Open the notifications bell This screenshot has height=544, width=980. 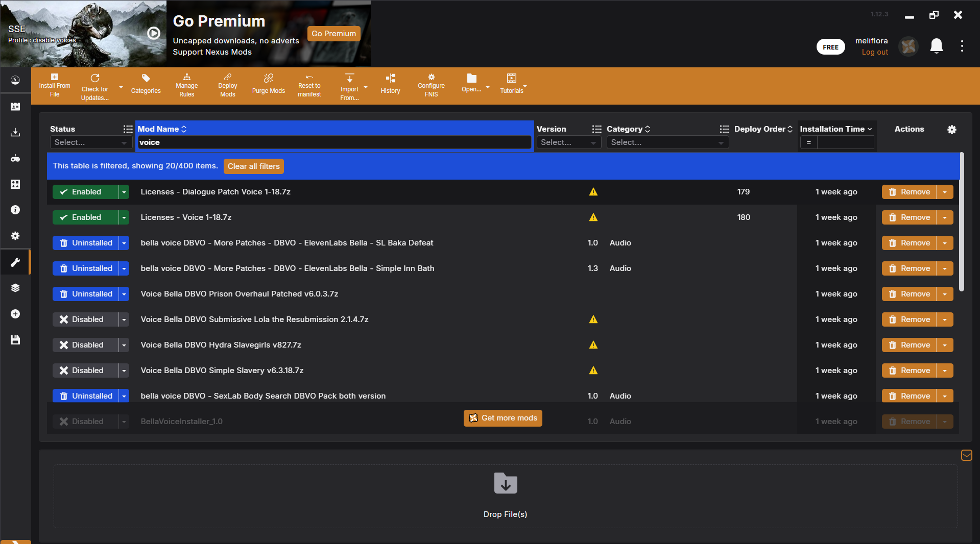pyautogui.click(x=937, y=46)
